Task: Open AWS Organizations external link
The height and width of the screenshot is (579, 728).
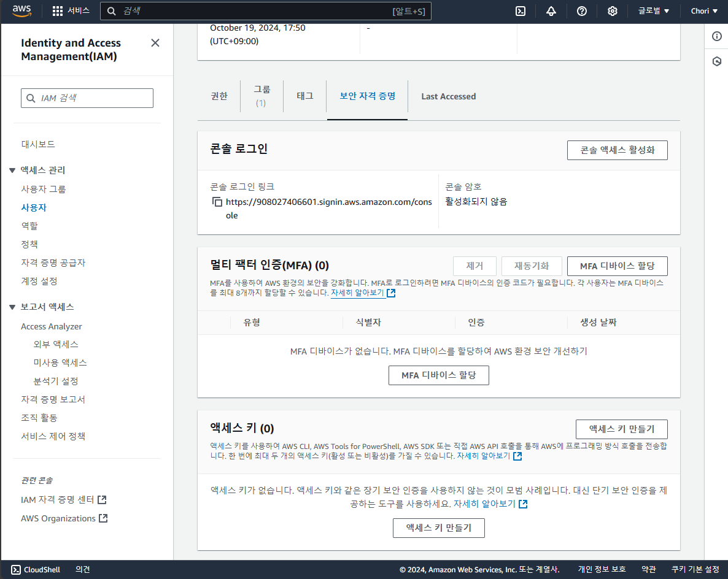Action: click(x=64, y=518)
